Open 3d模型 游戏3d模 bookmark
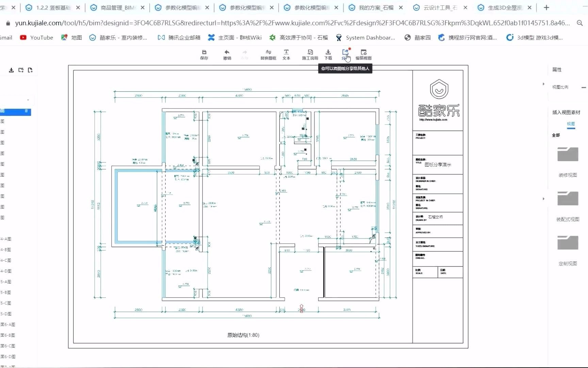Image resolution: width=588 pixels, height=368 pixels. tap(535, 37)
